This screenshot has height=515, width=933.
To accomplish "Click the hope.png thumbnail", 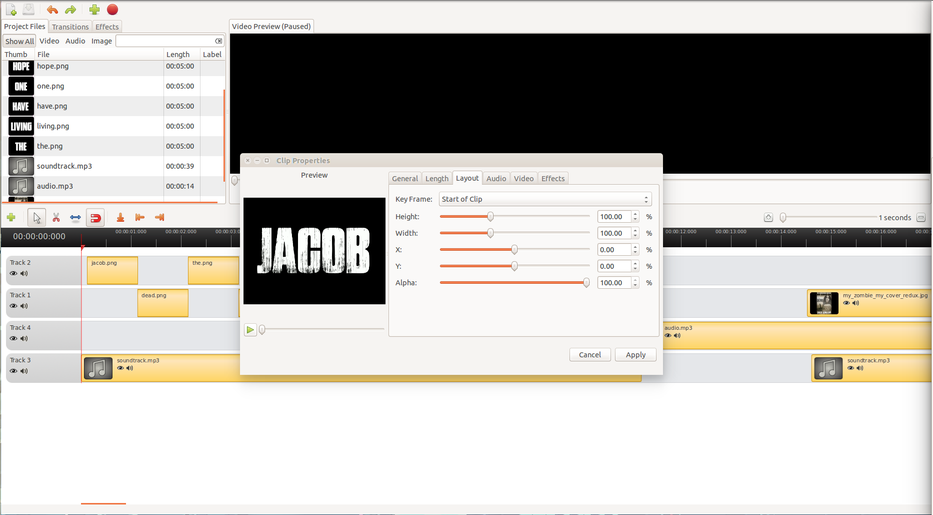I will (21, 67).
